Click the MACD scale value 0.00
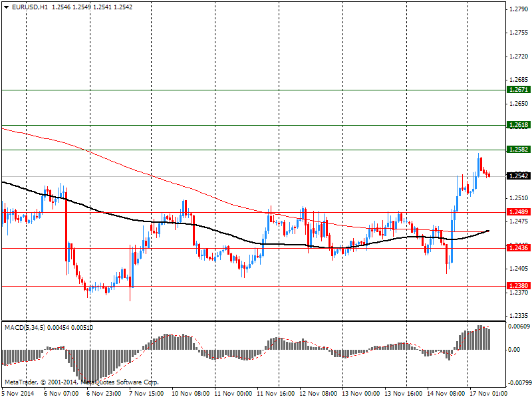532x399 pixels. pos(514,350)
